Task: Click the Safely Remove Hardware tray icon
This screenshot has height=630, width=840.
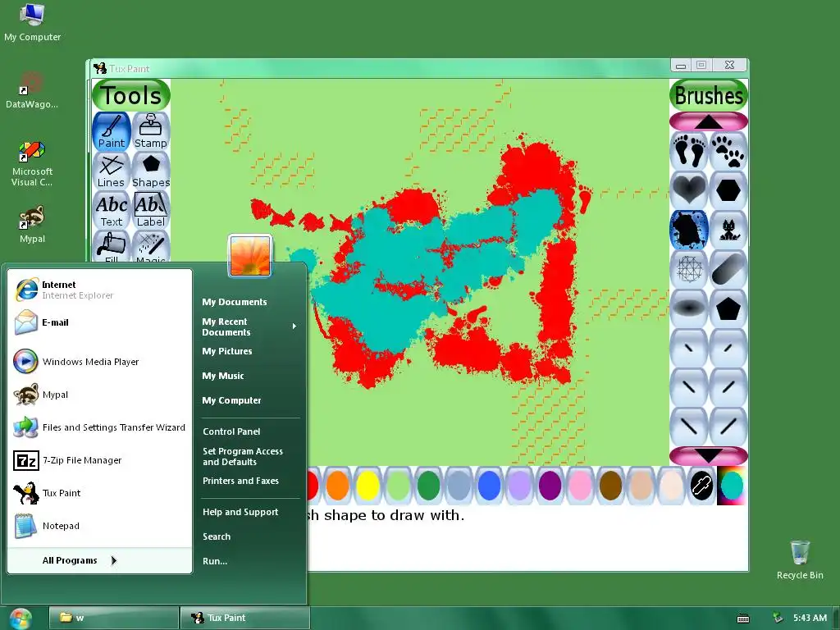Action: (778, 618)
